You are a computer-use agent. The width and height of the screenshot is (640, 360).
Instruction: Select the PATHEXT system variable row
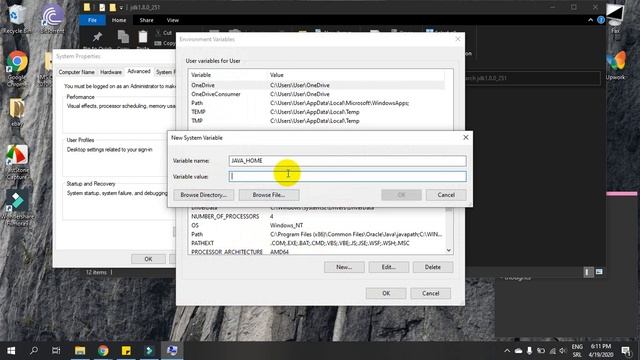[x=317, y=243]
